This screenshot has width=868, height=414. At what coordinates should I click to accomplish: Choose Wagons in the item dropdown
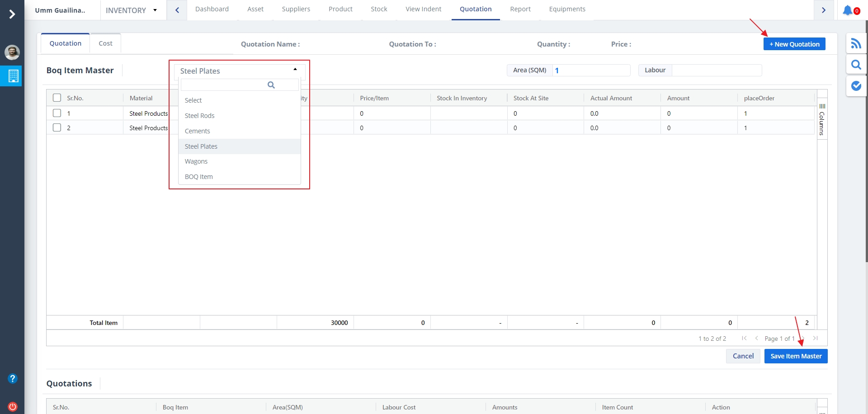tap(196, 161)
